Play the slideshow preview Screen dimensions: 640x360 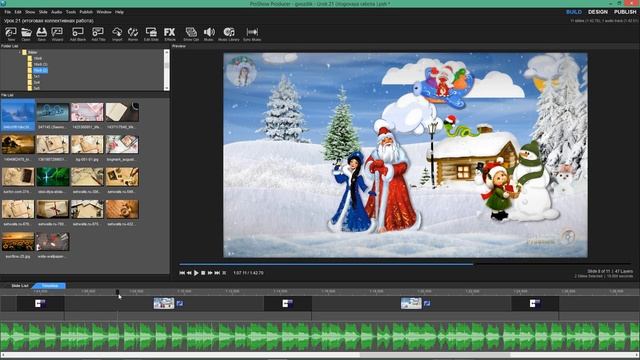tap(196, 273)
